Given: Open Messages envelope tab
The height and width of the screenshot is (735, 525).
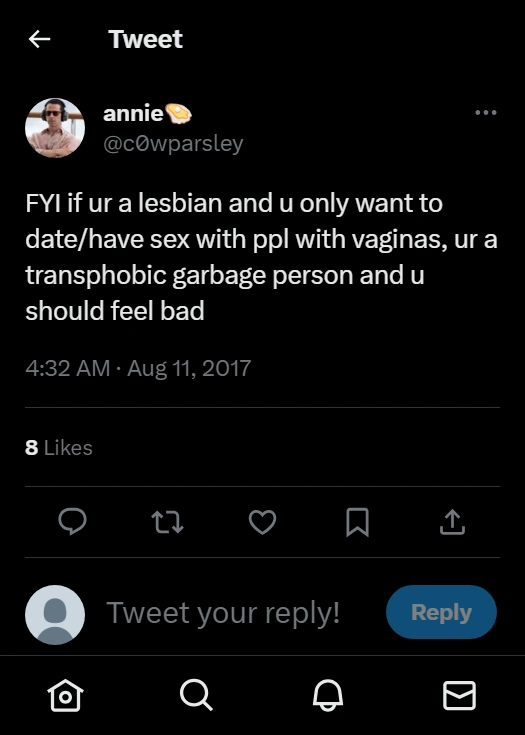Looking at the screenshot, I should coord(459,695).
